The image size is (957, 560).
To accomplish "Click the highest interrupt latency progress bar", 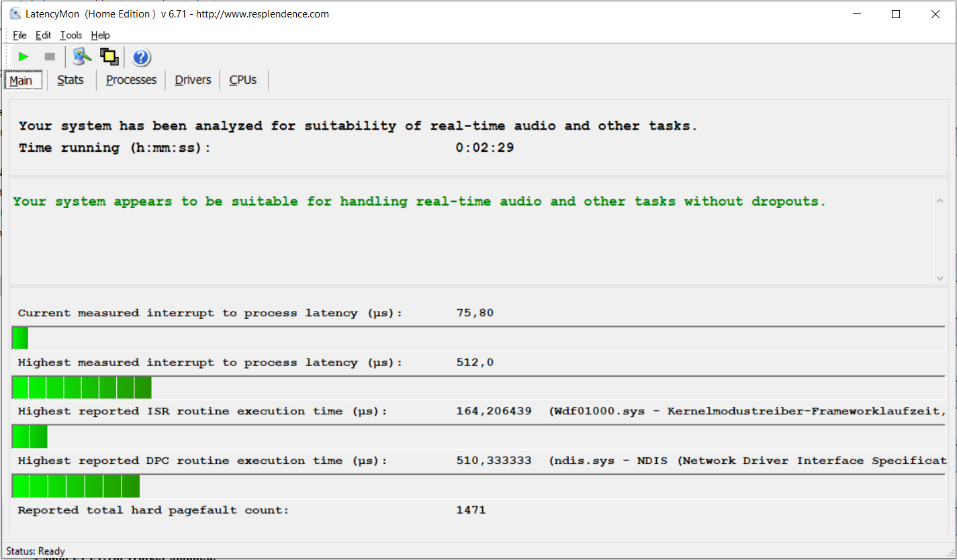I will pyautogui.click(x=479, y=387).
